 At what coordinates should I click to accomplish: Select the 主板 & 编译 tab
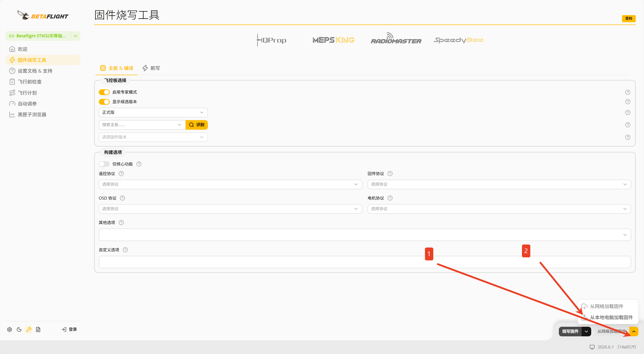(x=116, y=68)
